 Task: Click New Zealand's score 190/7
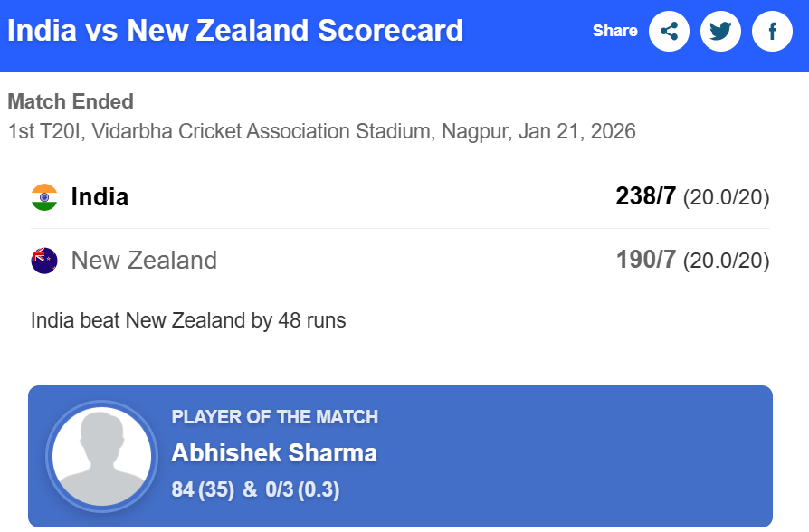click(x=645, y=260)
